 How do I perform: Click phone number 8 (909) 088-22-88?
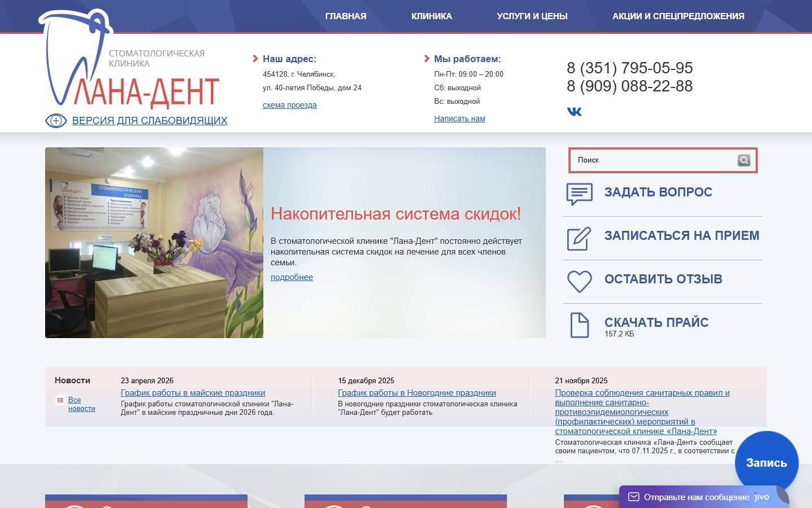[630, 86]
